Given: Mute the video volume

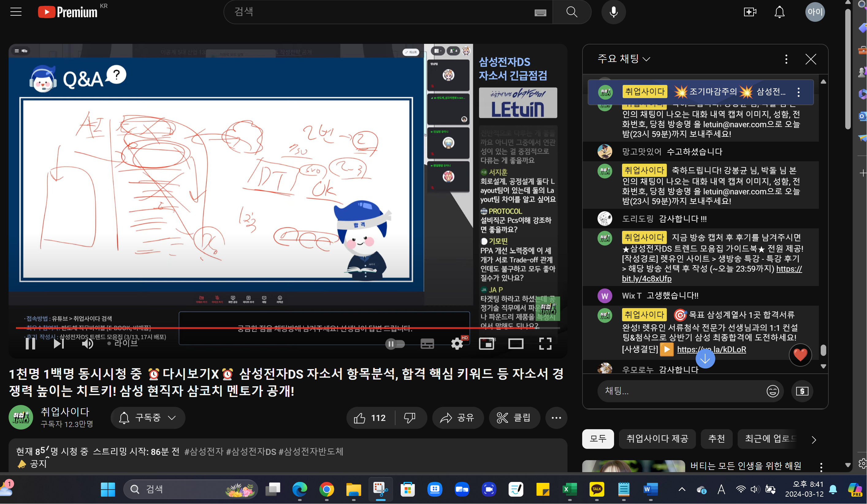Looking at the screenshot, I should (x=87, y=343).
